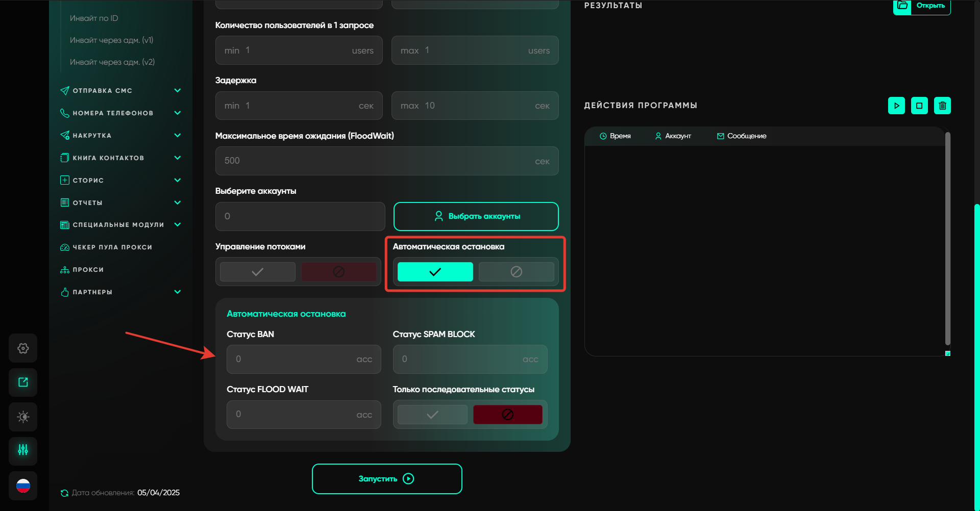The height and width of the screenshot is (511, 980).
Task: Open the Прокси menu item
Action: pyautogui.click(x=88, y=270)
